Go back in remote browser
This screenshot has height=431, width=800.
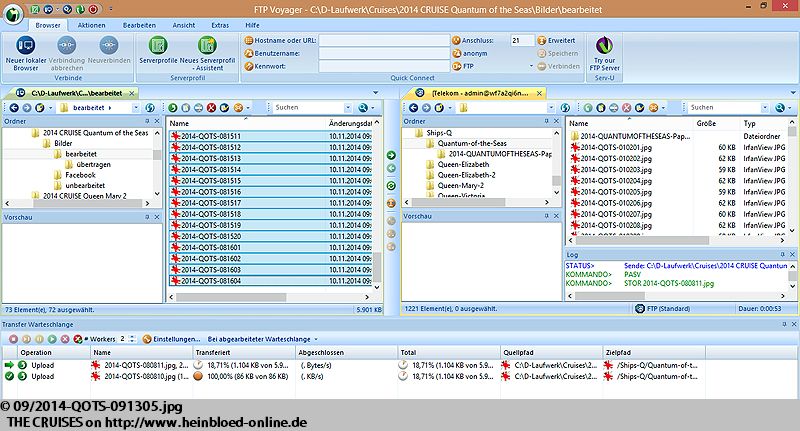413,108
